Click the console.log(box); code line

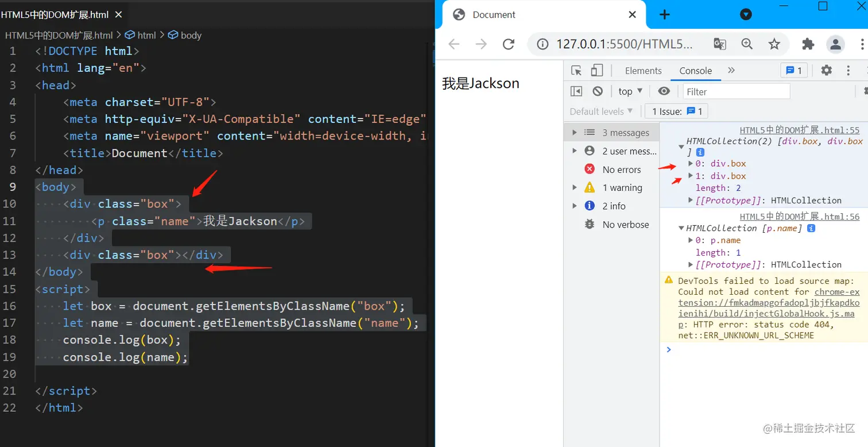pyautogui.click(x=122, y=340)
